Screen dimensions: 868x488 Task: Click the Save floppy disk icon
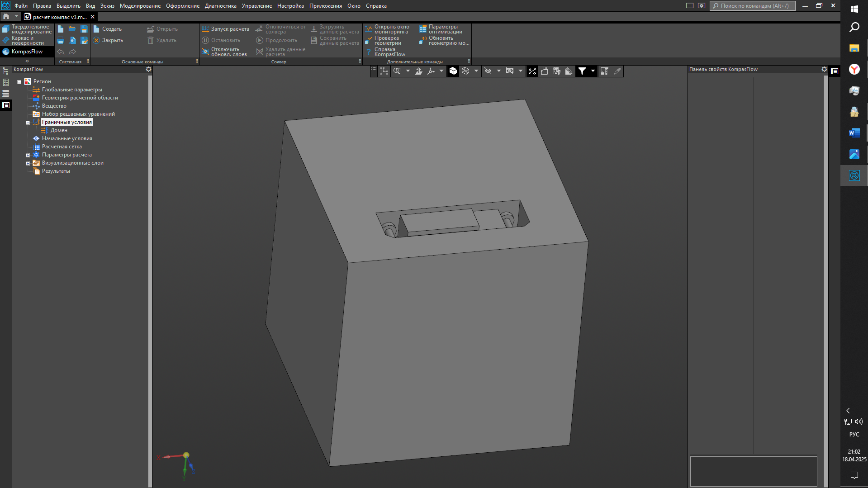(x=84, y=29)
